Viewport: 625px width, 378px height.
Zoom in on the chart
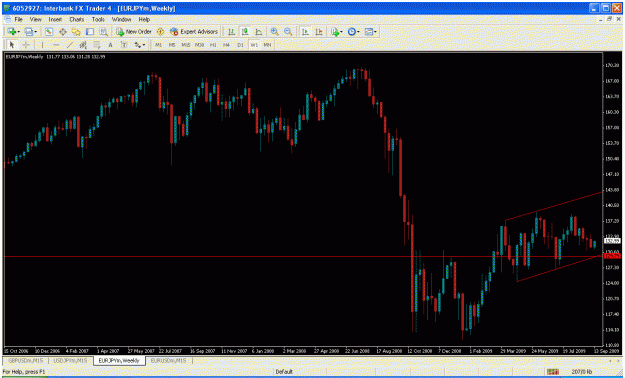click(274, 32)
